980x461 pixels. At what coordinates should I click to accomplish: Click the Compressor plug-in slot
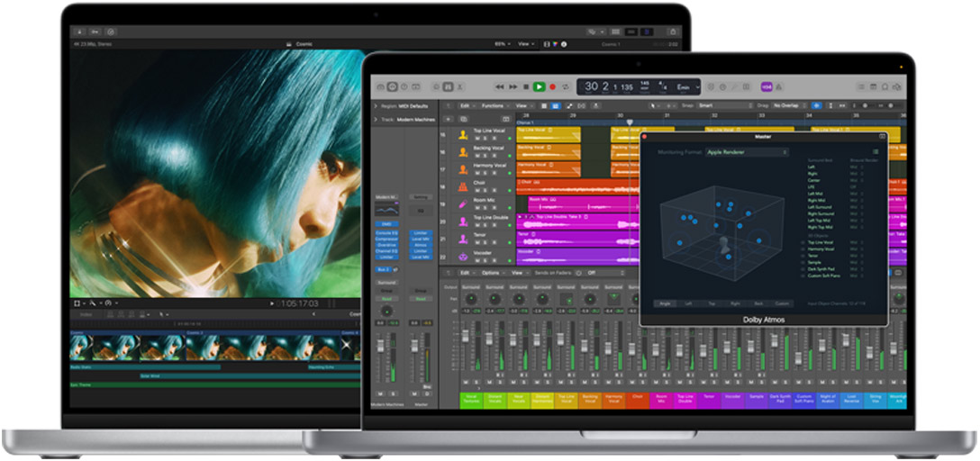(x=386, y=239)
